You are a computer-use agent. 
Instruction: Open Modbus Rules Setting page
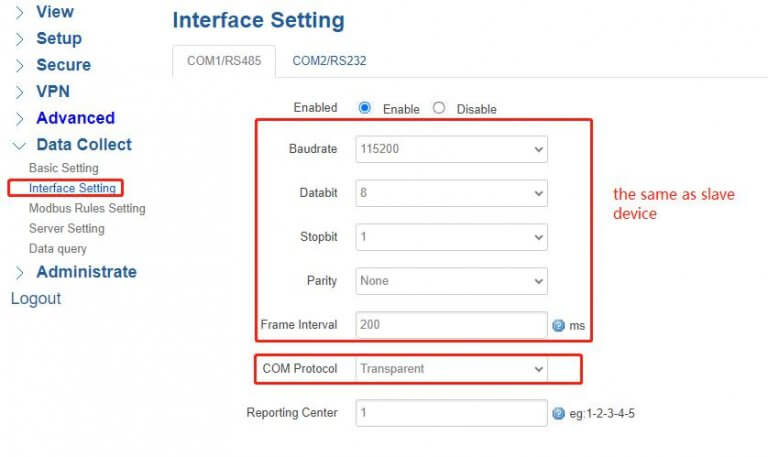[x=87, y=208]
